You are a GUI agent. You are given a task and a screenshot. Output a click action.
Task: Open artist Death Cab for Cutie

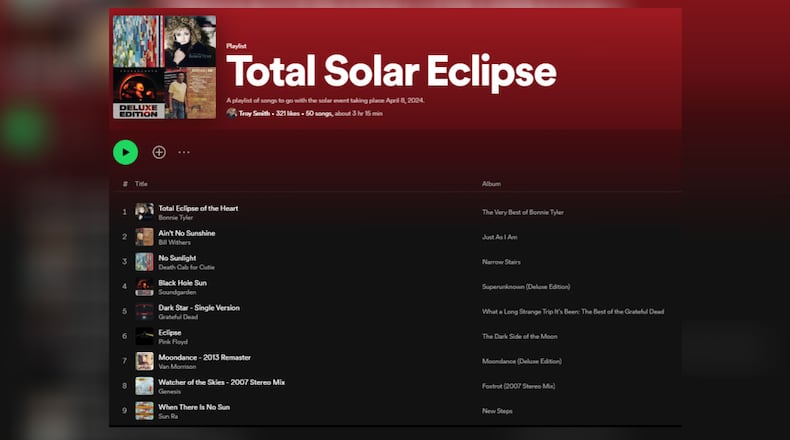(186, 267)
